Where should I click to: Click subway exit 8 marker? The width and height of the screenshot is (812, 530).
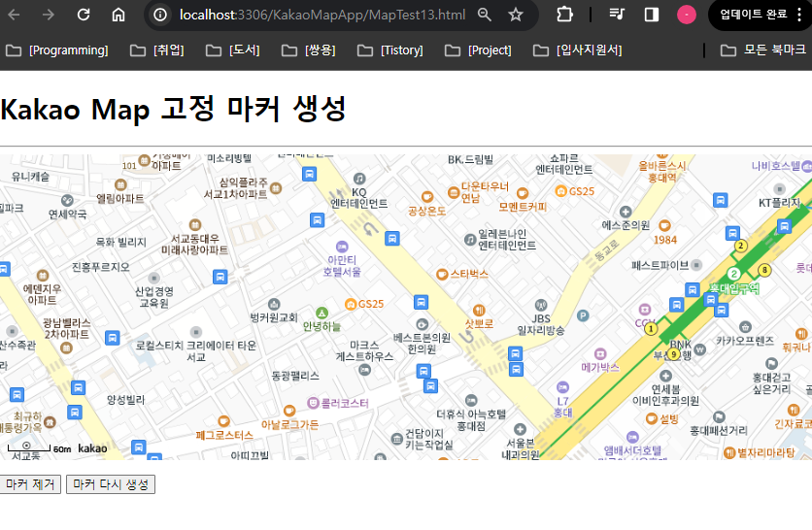(764, 270)
